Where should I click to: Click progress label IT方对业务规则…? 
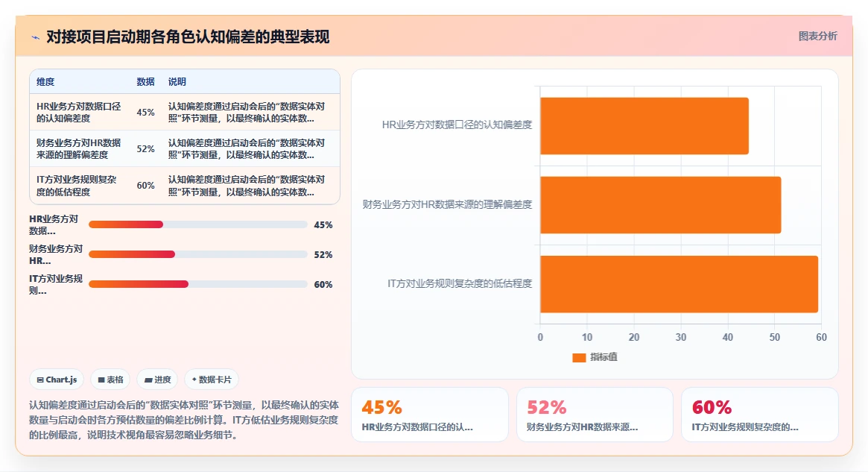pyautogui.click(x=55, y=285)
